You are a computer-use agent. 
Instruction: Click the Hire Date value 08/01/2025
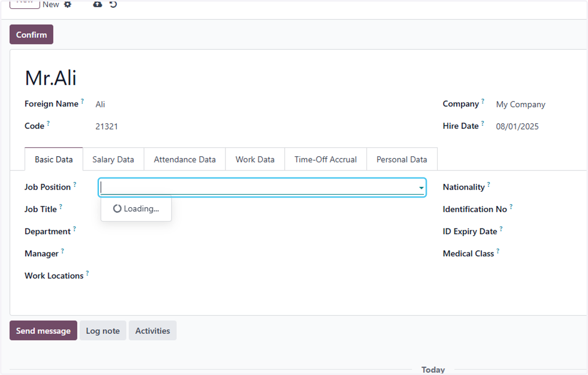pyautogui.click(x=517, y=126)
